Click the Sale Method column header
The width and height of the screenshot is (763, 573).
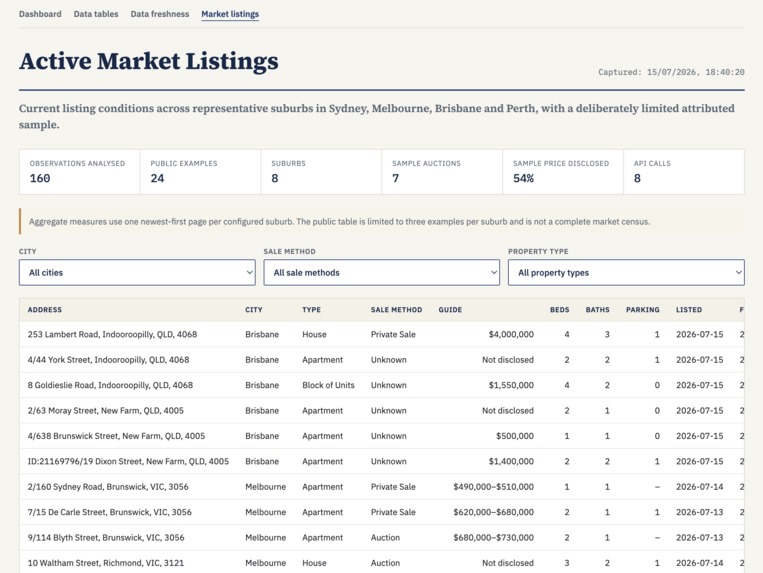click(x=396, y=310)
